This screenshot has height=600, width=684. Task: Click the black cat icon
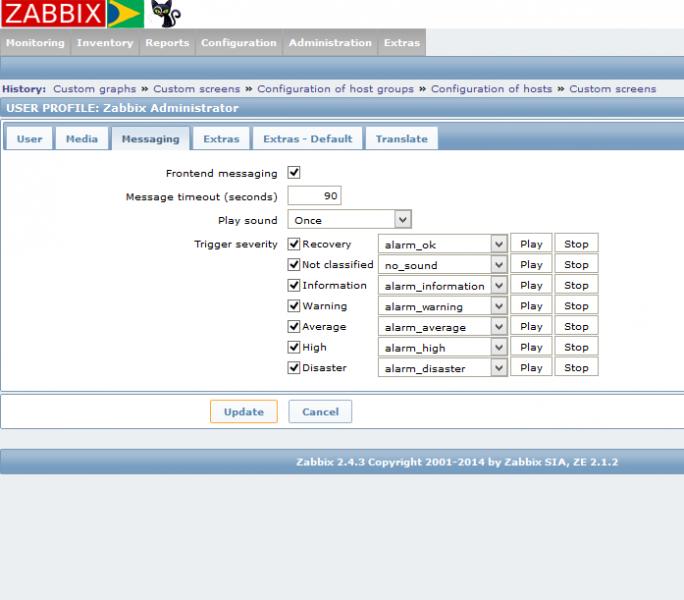[x=165, y=14]
